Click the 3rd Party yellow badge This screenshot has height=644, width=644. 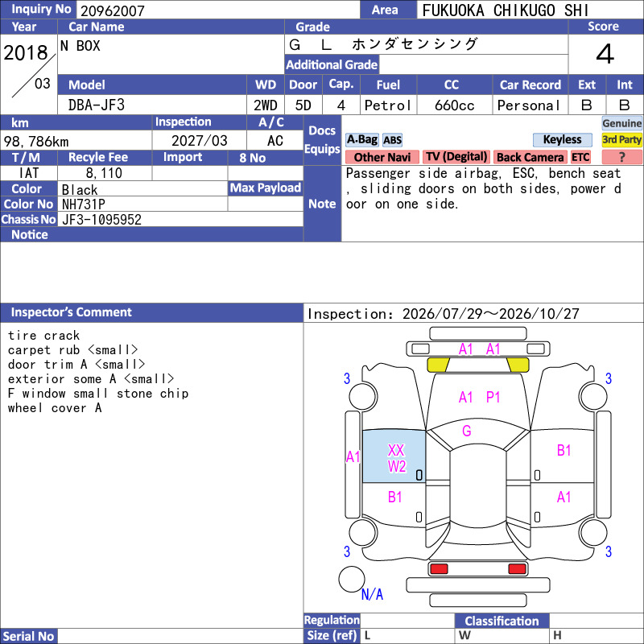click(621, 139)
